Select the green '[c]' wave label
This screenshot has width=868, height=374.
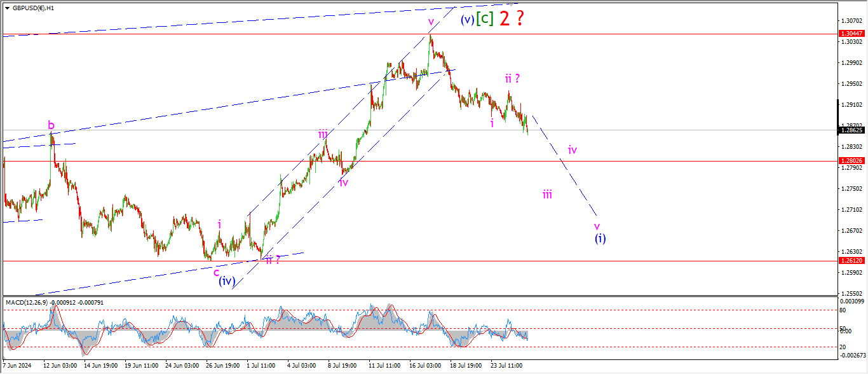click(x=485, y=19)
